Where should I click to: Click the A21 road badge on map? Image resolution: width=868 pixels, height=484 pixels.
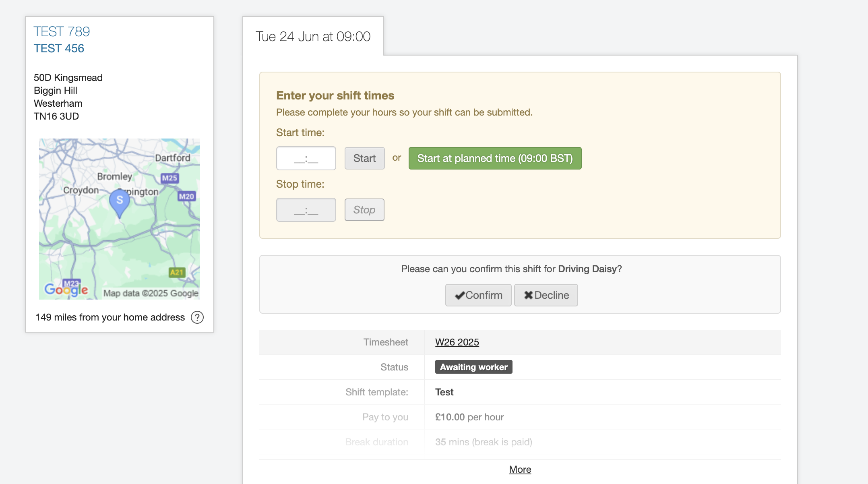click(177, 272)
